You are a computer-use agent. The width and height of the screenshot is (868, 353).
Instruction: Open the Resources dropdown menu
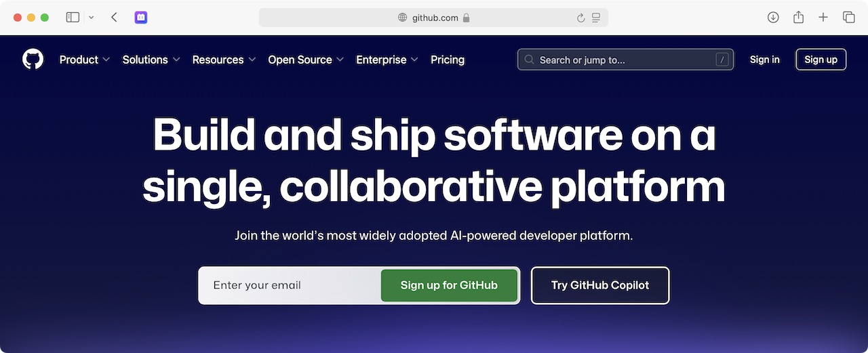[224, 60]
